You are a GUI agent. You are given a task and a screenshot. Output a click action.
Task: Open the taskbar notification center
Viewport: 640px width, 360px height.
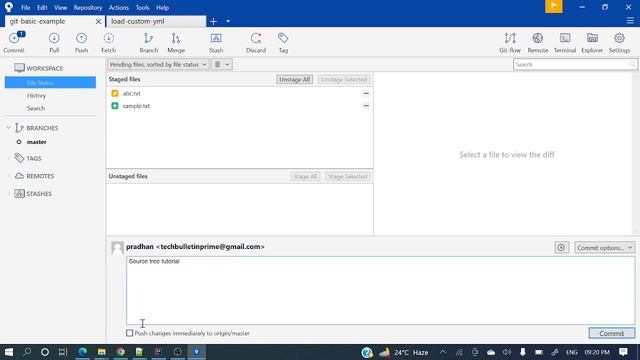coord(623,352)
